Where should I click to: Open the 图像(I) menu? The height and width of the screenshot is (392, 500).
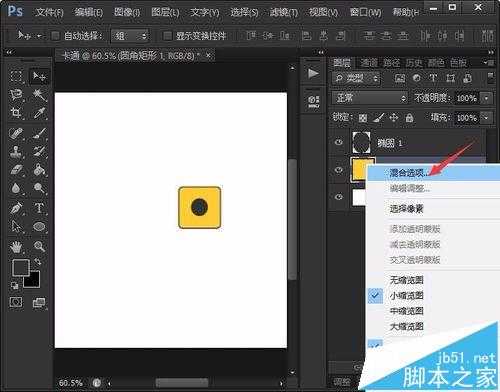point(127,13)
